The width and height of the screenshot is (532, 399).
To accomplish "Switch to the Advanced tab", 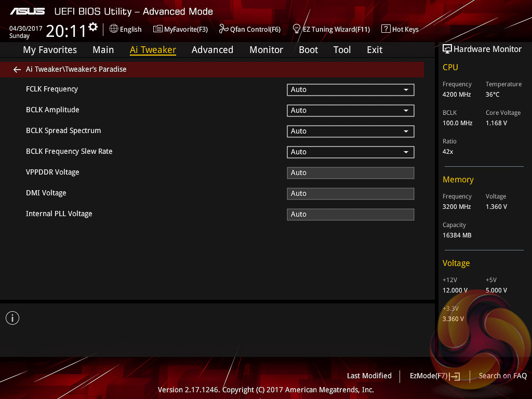I will tap(212, 50).
